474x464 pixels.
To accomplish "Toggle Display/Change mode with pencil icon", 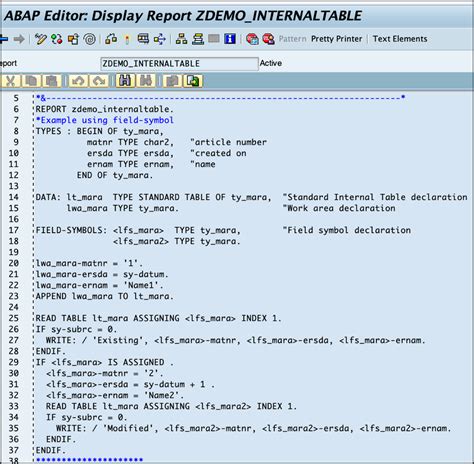I will click(40, 39).
